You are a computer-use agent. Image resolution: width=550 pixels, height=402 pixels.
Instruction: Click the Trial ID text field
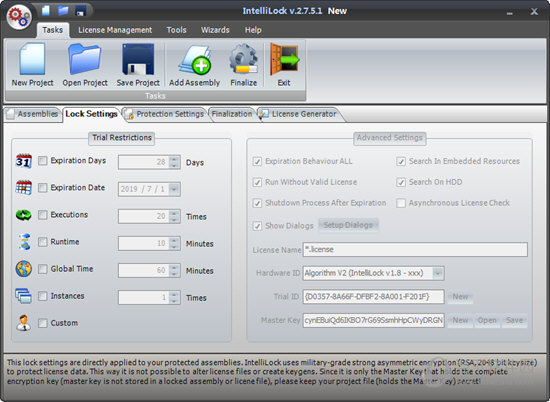coord(374,297)
